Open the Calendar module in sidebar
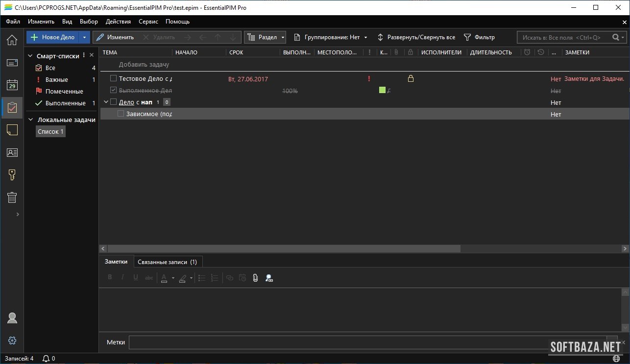Screen dimensions: 630x364 [x=12, y=85]
